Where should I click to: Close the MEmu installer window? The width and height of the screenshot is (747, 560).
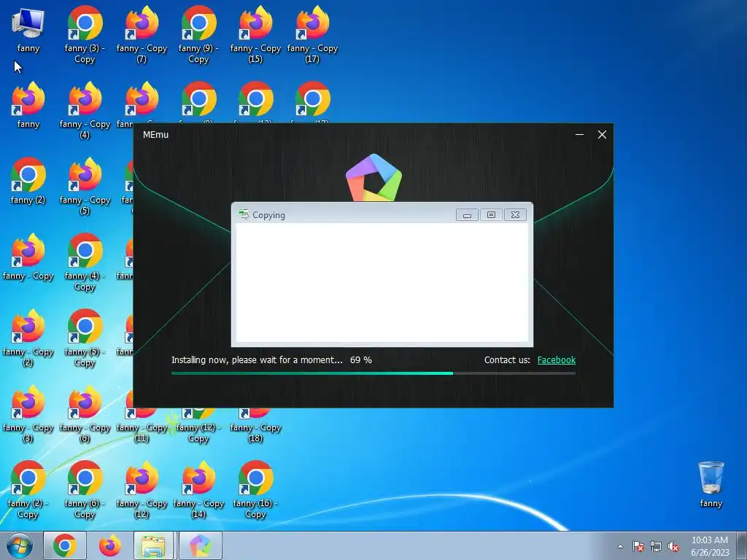602,135
